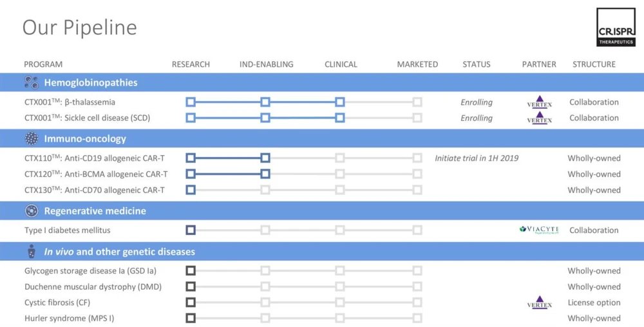644x327 pixels.
Task: Click the ViaCyte partner logo
Action: pos(539,230)
